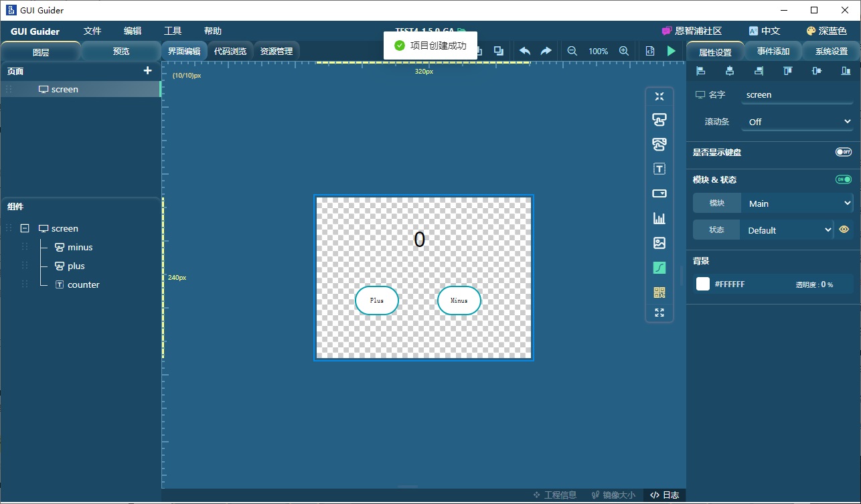Click the zoom in magnifier icon
Screen dimensions: 861x504
coord(623,51)
